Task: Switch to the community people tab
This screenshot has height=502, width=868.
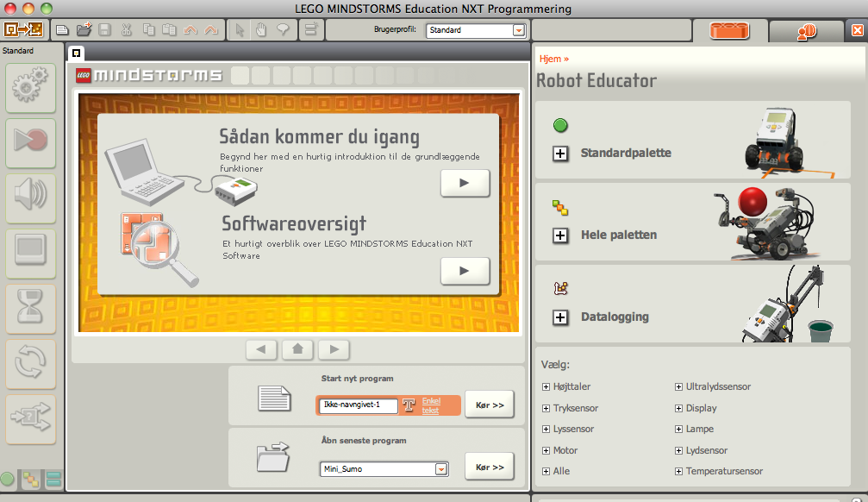Action: click(807, 32)
